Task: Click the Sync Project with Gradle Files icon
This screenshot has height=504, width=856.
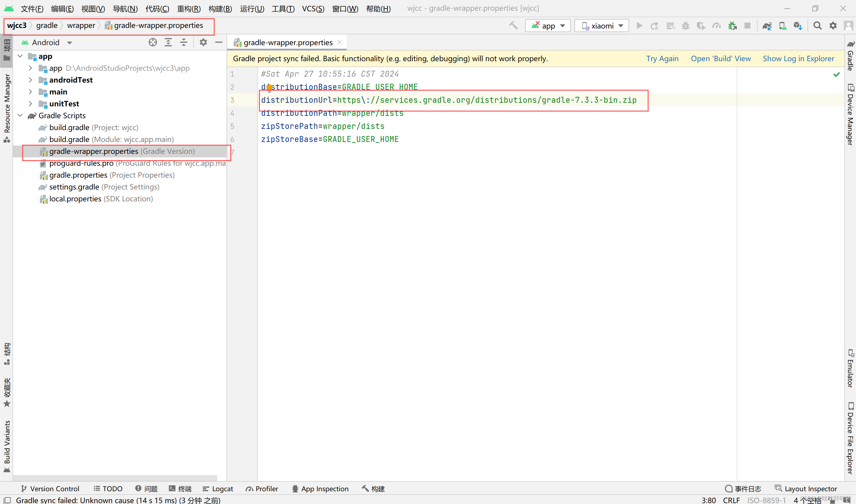Action: 767,26
